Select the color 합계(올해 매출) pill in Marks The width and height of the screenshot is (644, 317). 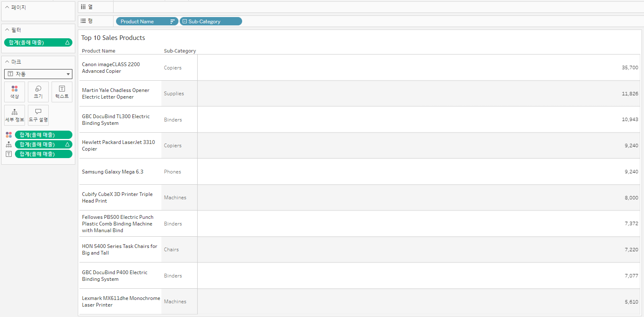point(44,135)
